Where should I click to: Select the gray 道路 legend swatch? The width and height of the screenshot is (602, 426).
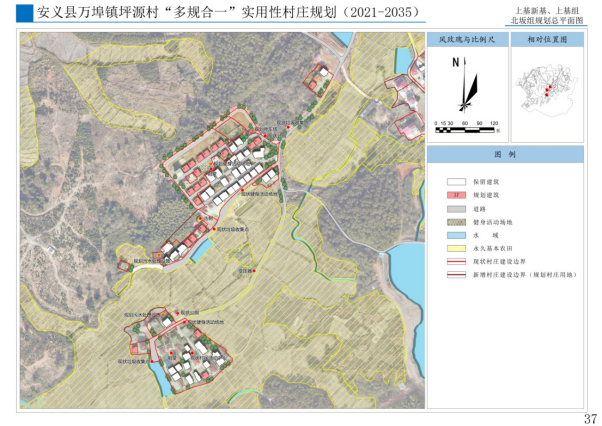pyautogui.click(x=454, y=208)
